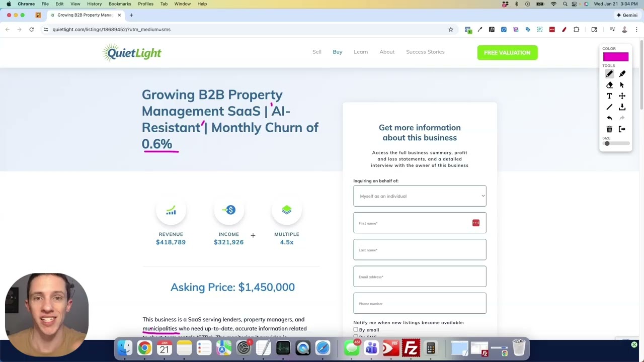Open the Profiles menu

[145, 4]
